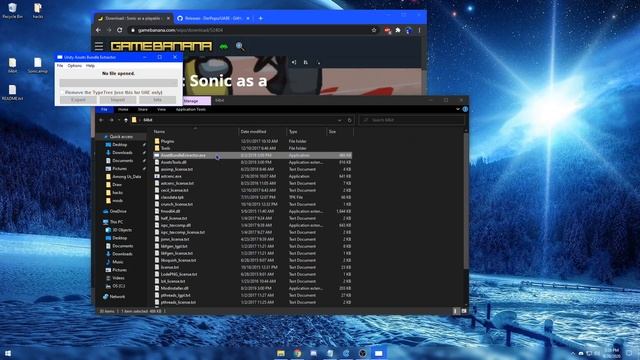Toggle Remove the TypeTree checkbox

coord(62,92)
